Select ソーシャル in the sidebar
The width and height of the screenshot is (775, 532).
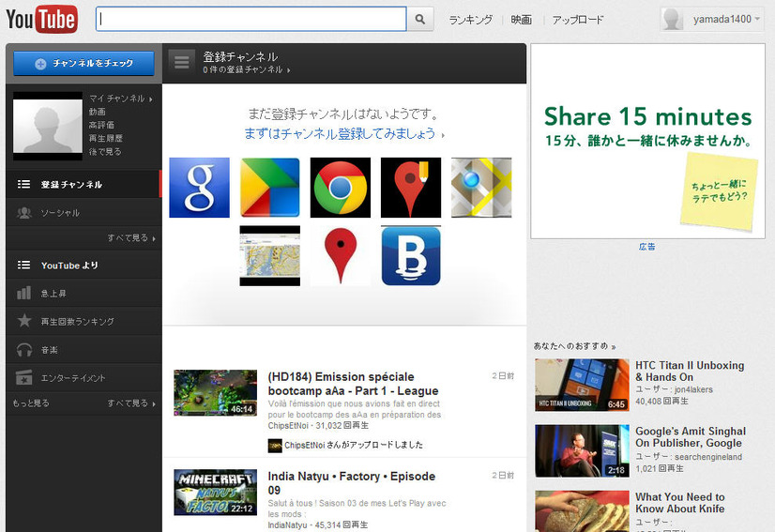click(x=84, y=213)
